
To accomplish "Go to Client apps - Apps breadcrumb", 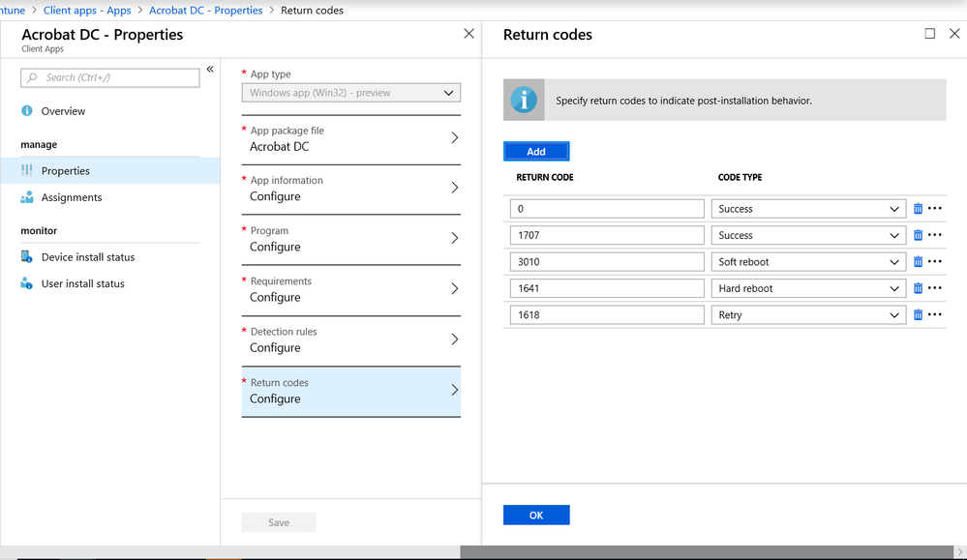I will pyautogui.click(x=87, y=11).
